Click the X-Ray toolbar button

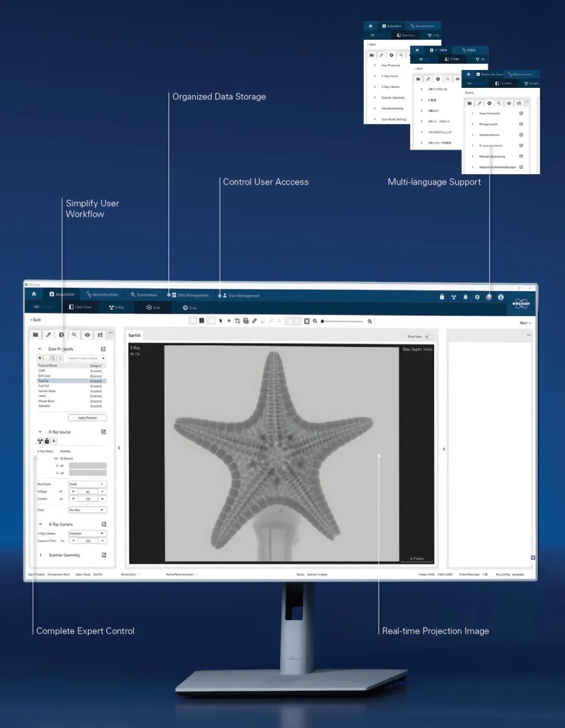click(x=117, y=308)
